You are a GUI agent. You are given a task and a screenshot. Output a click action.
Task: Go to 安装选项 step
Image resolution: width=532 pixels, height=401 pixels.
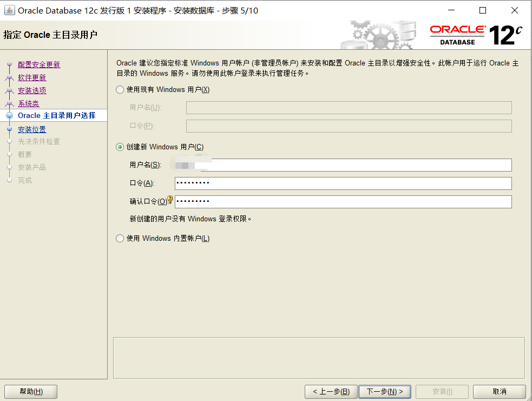[32, 90]
